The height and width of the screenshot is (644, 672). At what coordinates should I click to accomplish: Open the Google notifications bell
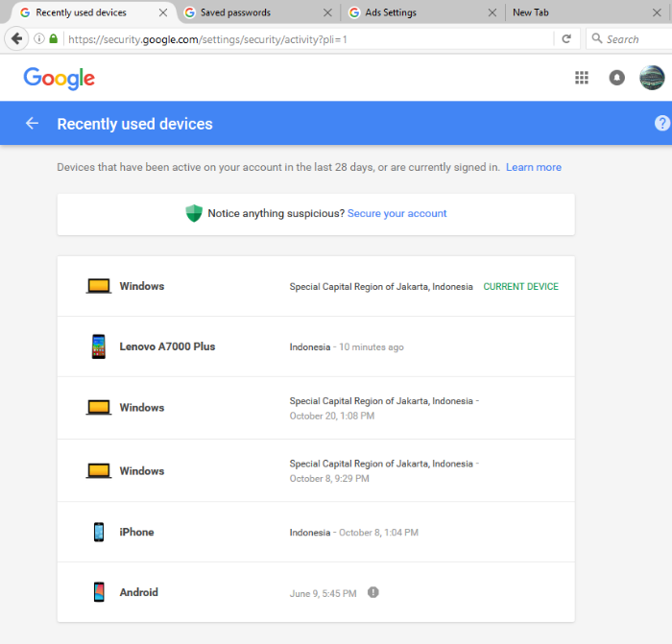click(x=617, y=78)
